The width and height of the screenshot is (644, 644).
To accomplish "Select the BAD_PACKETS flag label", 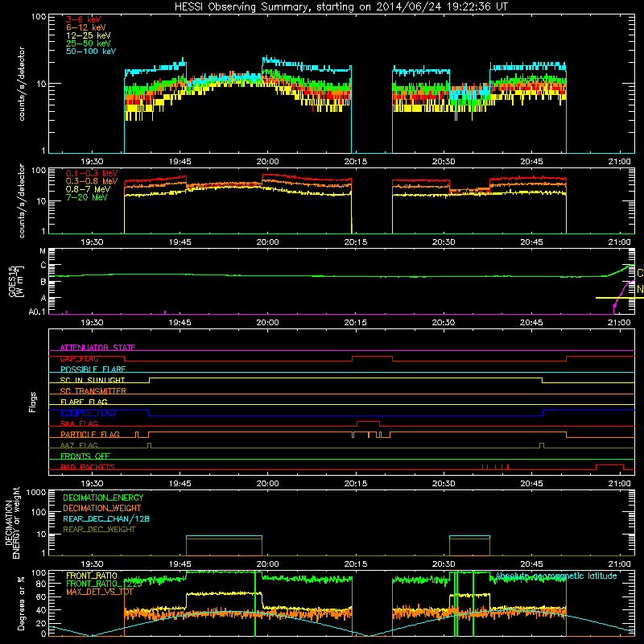I will click(88, 467).
